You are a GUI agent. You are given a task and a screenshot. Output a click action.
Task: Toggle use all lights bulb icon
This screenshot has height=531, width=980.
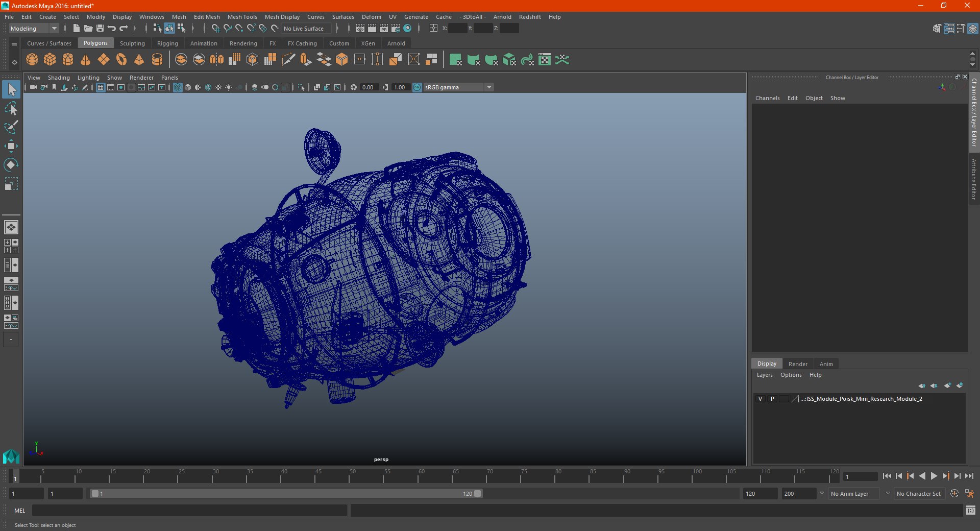point(229,87)
